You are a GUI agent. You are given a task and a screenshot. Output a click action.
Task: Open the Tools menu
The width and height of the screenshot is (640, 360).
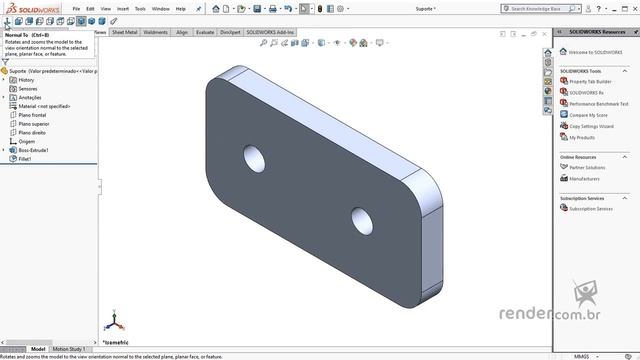(140, 9)
